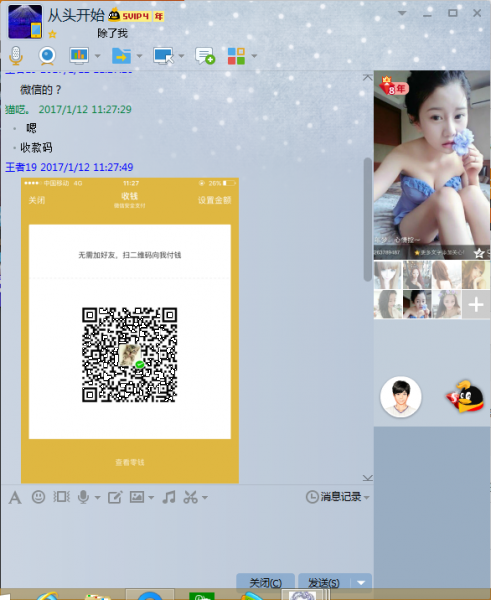
Task: Expand apps grid dropdown arrow
Action: (254, 56)
